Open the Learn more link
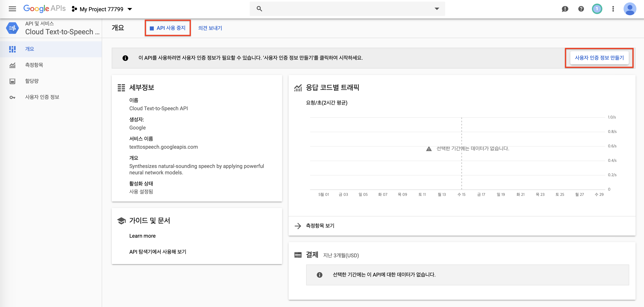Viewport: 644px width, 307px height. click(x=142, y=236)
